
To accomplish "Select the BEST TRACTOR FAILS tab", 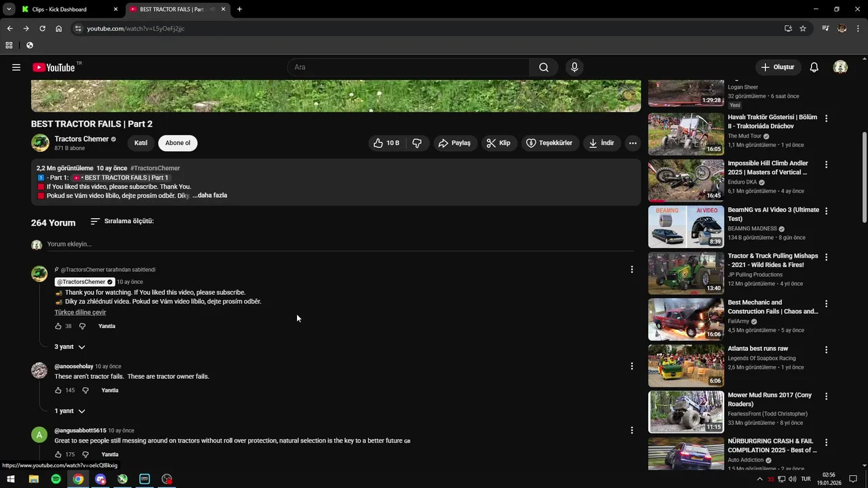I will [178, 9].
